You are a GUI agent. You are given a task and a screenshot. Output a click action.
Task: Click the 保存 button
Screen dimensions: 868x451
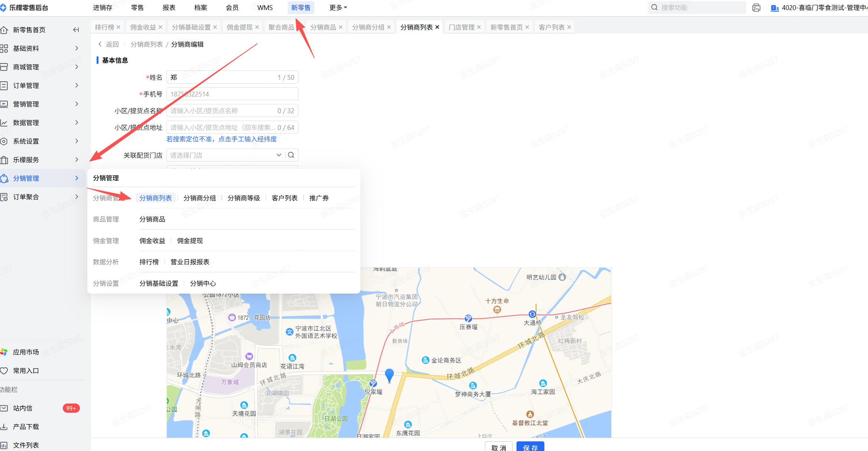point(530,447)
